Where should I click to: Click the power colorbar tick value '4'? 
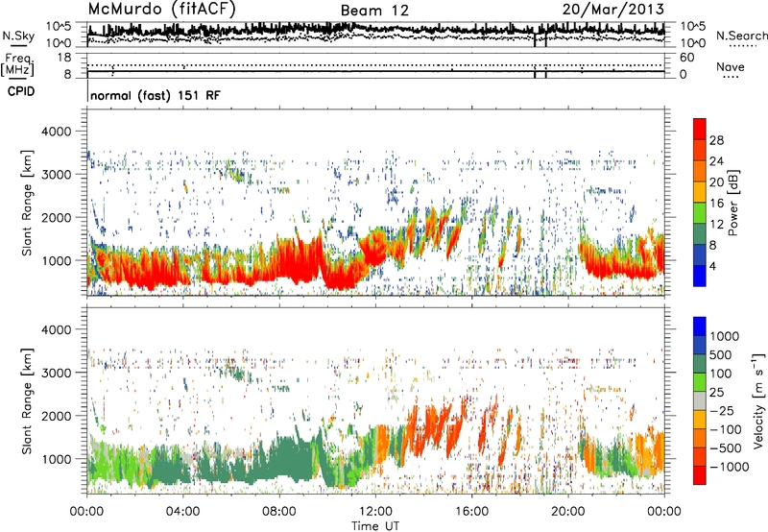coord(713,266)
